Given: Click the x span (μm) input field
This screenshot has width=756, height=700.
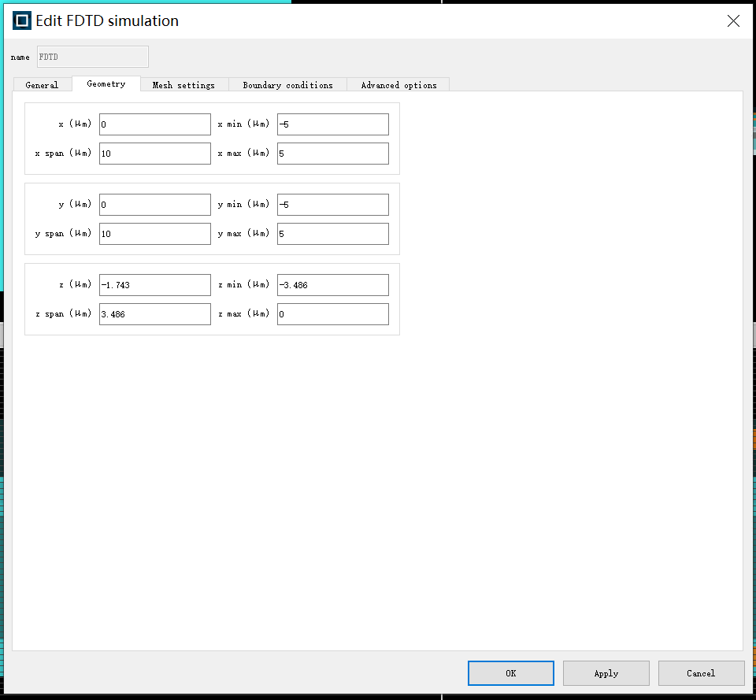Looking at the screenshot, I should 155,154.
